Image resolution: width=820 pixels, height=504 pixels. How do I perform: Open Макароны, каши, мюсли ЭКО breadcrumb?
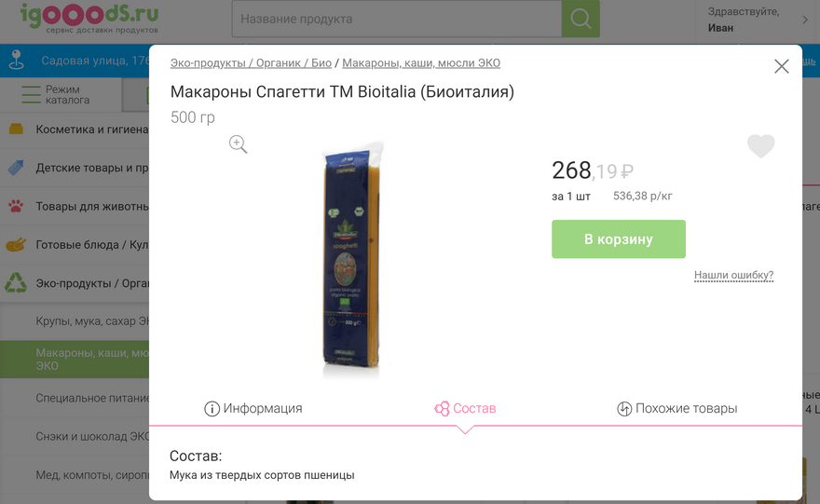(421, 63)
